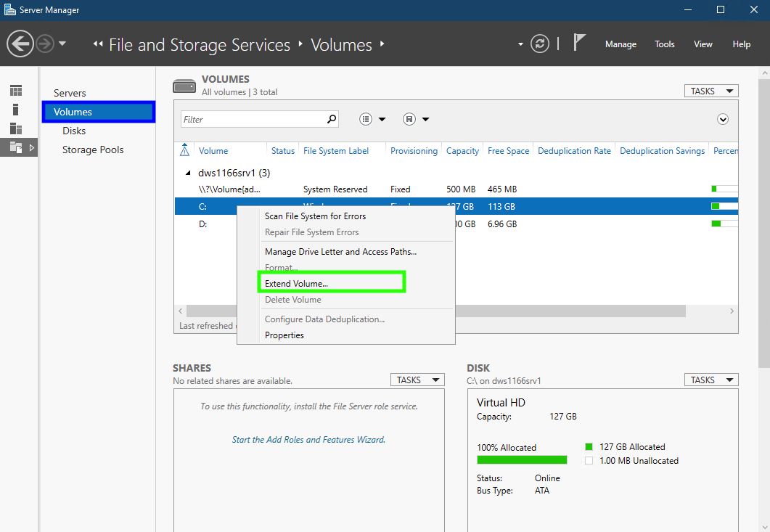Collapse the dws1166srv1 group
The image size is (770, 532).
coord(188,173)
